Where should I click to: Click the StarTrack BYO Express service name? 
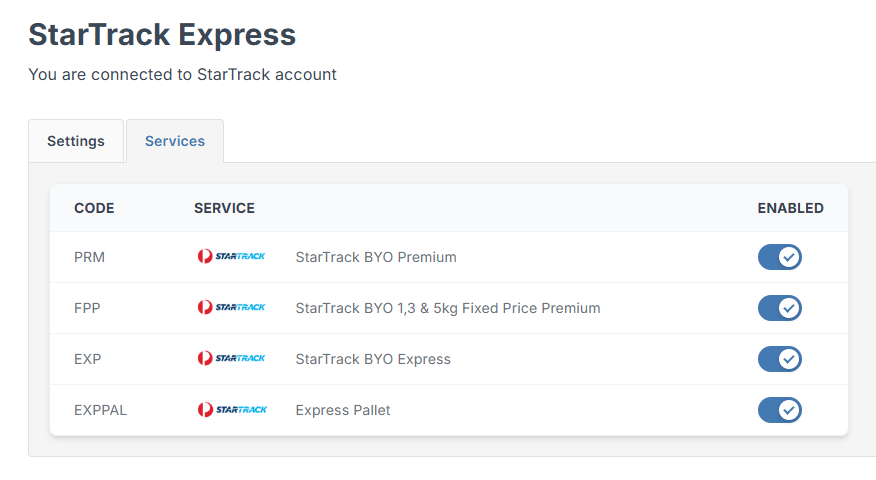pos(373,359)
